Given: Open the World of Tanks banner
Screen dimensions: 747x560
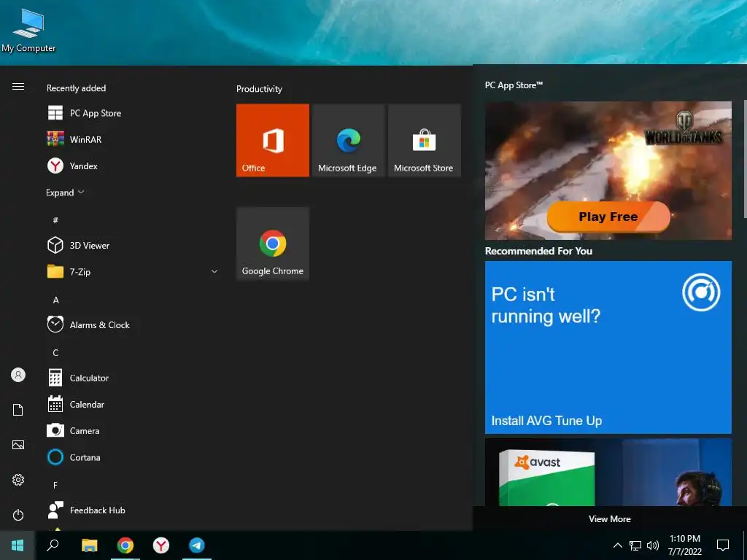Looking at the screenshot, I should [x=608, y=170].
